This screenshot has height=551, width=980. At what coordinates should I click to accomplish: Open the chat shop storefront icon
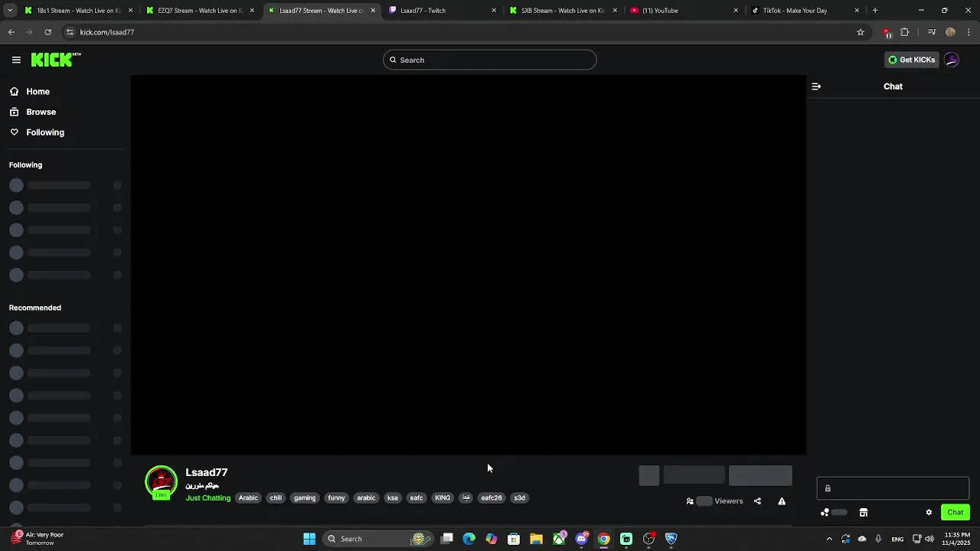pos(864,513)
